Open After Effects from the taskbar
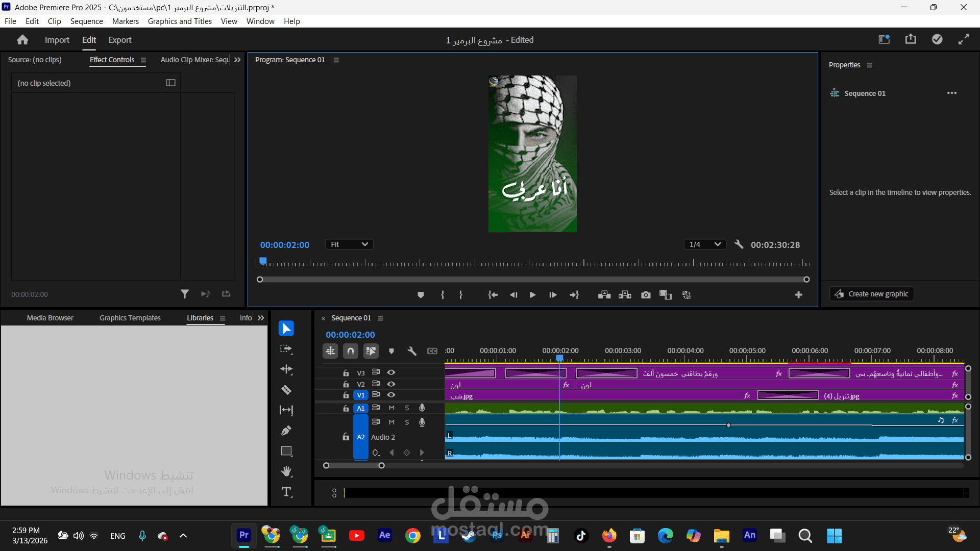The image size is (980, 551). coord(384,536)
